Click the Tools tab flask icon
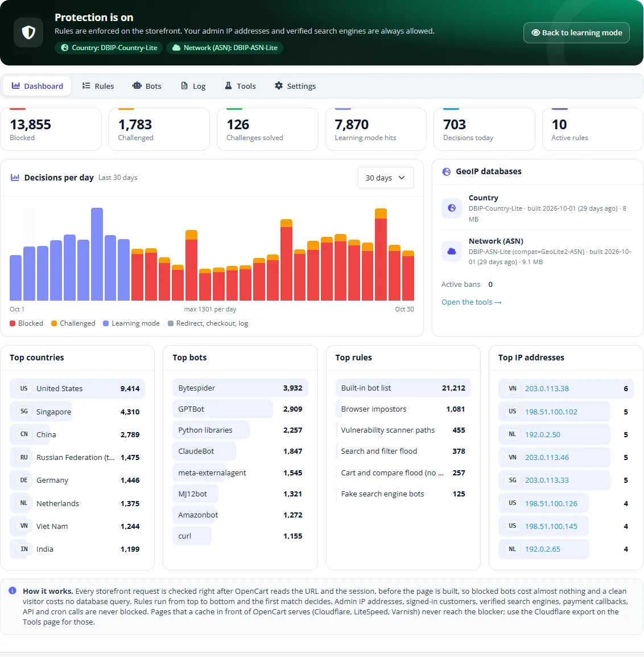The image size is (644, 657). [228, 86]
